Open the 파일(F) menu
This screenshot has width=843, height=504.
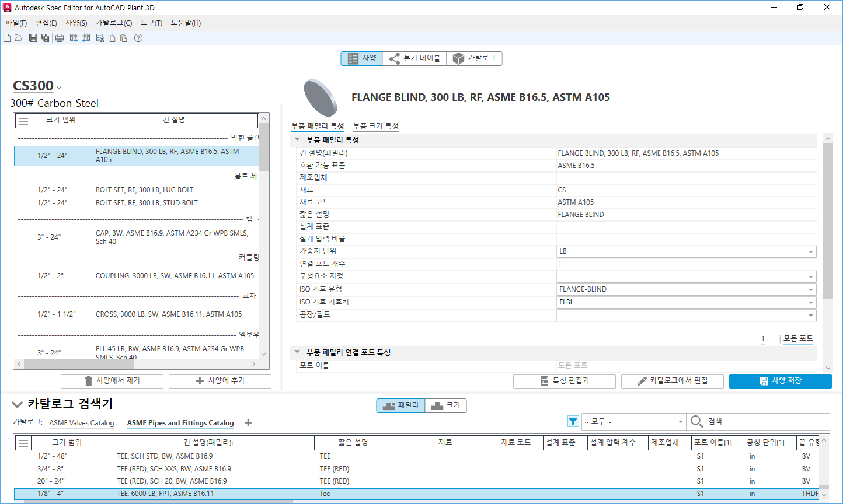tap(16, 23)
